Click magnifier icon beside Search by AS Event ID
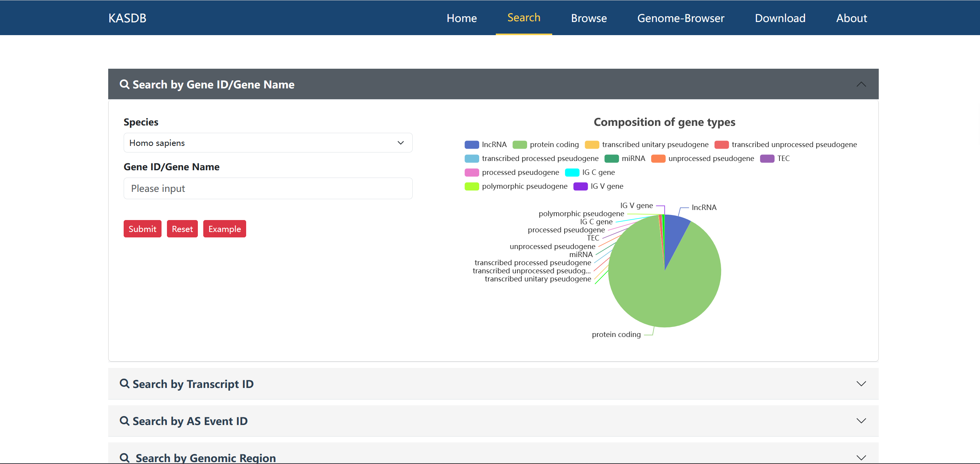 point(124,421)
